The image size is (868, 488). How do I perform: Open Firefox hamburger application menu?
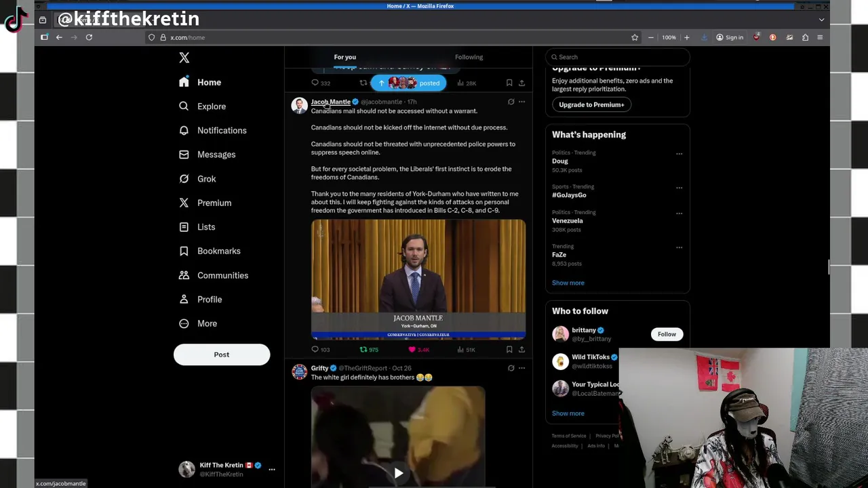tap(820, 37)
